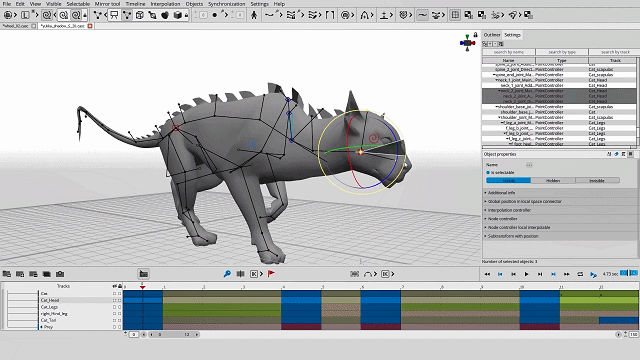Image resolution: width=640 pixels, height=360 pixels.
Task: Click the first layer icon above tracks
Action: point(7,274)
